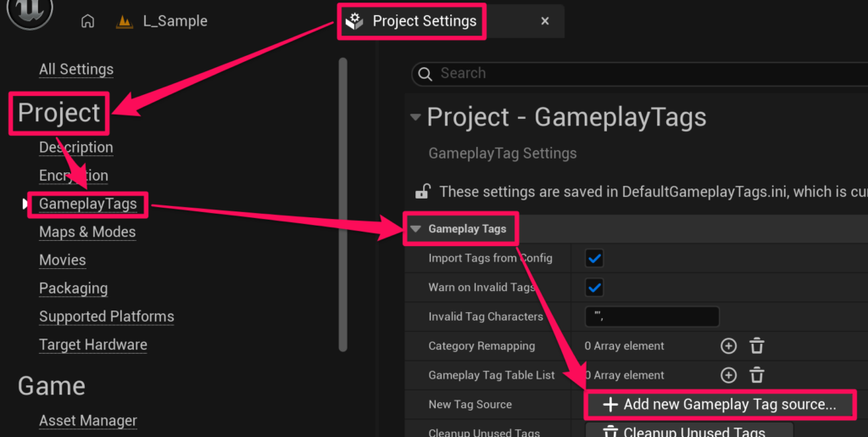
Task: Click the lock icon beside settings saved text
Action: coord(422,191)
